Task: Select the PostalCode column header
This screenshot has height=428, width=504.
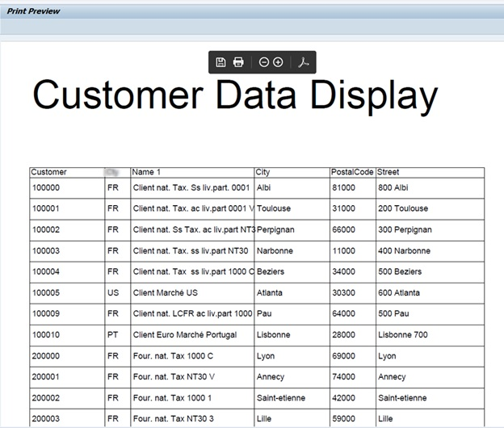Action: tap(352, 172)
